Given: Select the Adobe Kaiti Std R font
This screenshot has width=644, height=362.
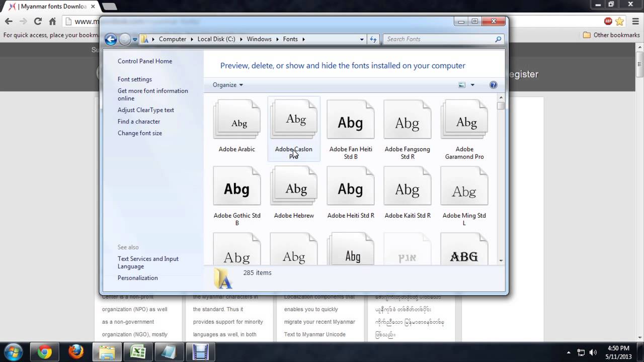Looking at the screenshot, I should tap(408, 186).
